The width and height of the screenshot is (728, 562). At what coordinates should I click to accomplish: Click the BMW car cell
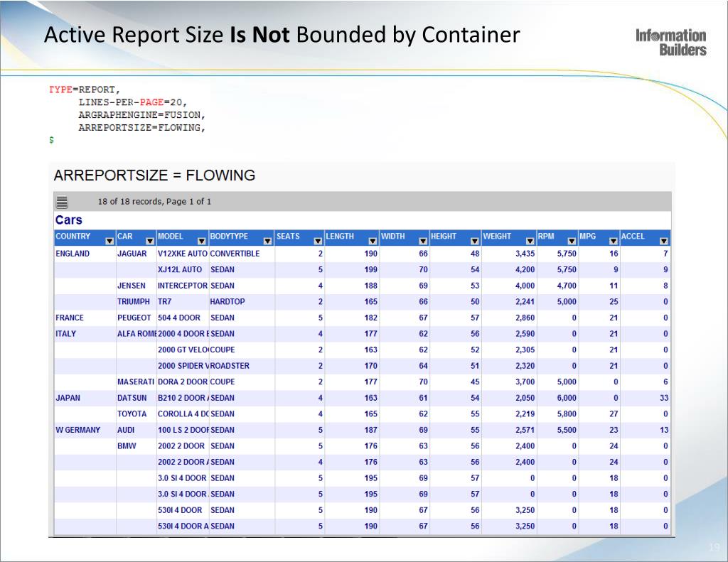[127, 446]
